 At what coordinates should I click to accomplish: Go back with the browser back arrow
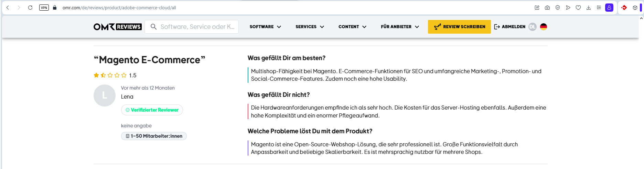(x=8, y=8)
